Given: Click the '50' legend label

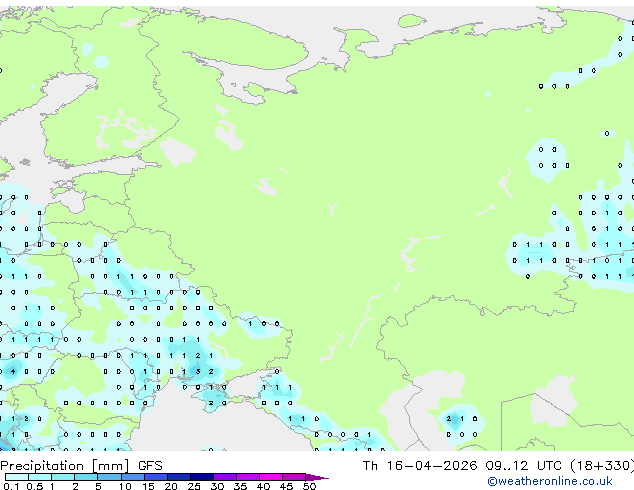Looking at the screenshot, I should [x=309, y=486].
